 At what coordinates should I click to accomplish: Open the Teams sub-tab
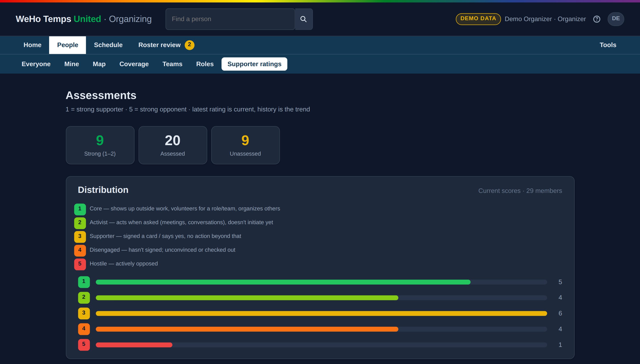coord(172,64)
